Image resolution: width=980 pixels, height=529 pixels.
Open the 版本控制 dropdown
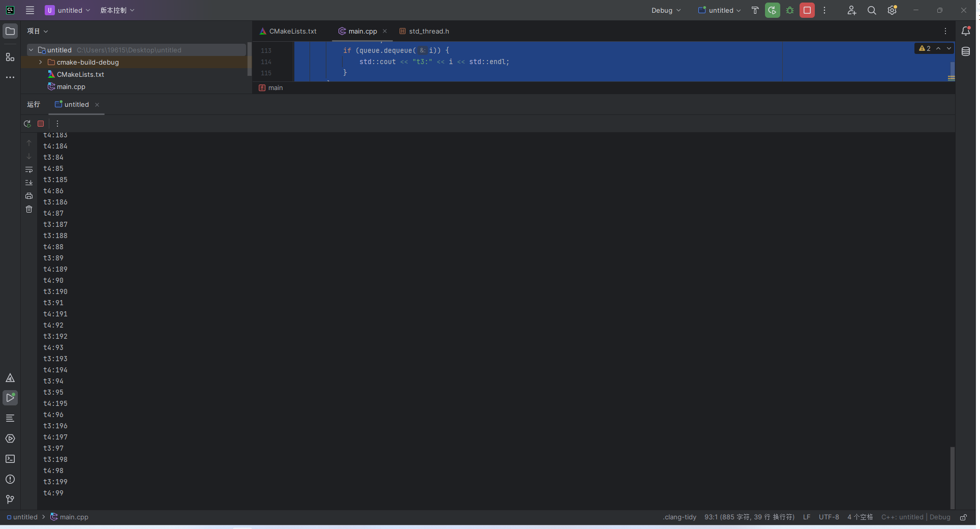pyautogui.click(x=117, y=10)
